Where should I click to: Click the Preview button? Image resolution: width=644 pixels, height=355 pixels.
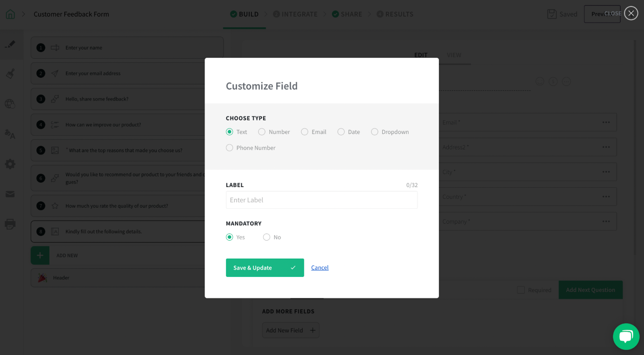(x=602, y=14)
